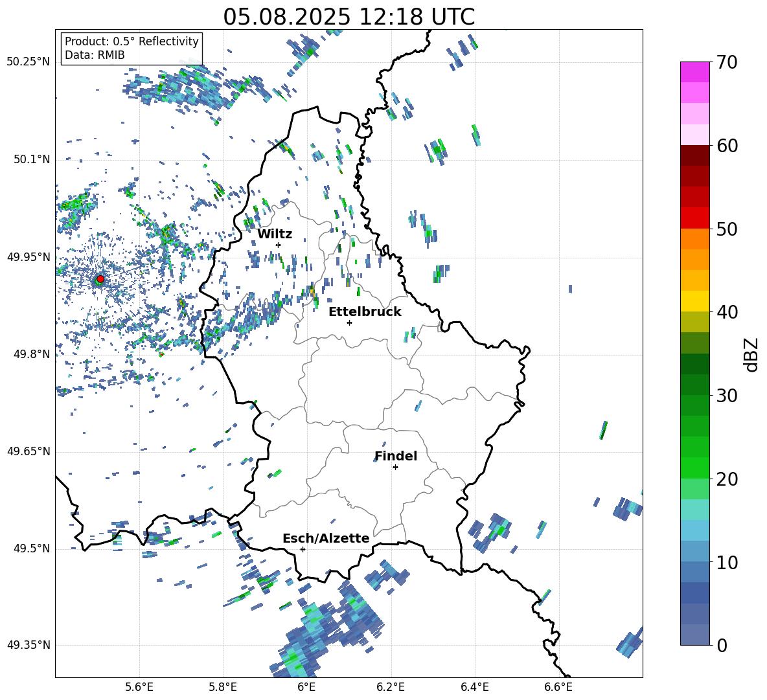Viewport: 767px width, 700px height.
Task: Click the Data: RMIB text
Action: [x=95, y=55]
